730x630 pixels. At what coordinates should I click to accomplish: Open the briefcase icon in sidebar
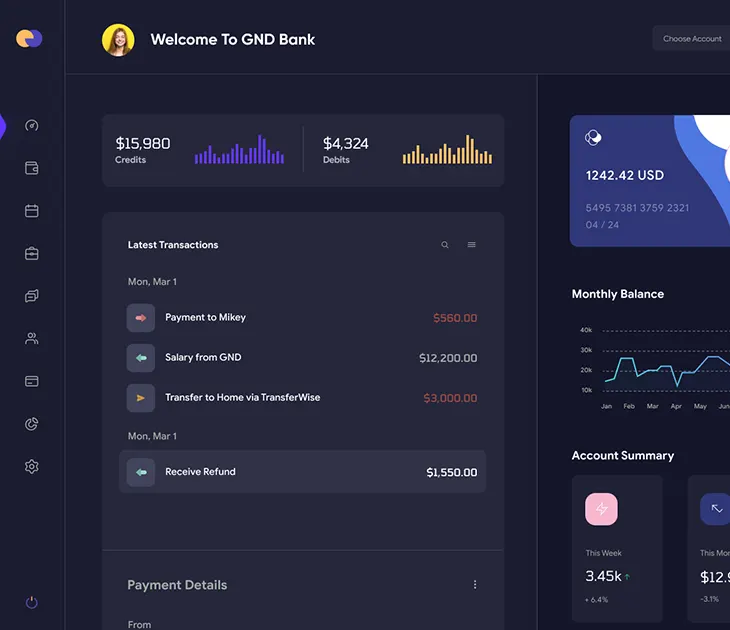click(x=32, y=253)
